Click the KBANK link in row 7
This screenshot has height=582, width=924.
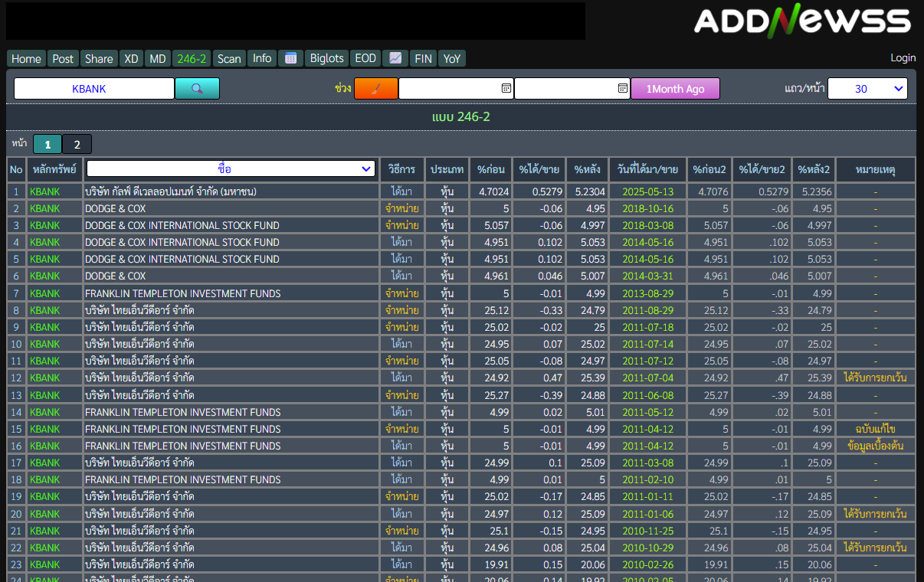pyautogui.click(x=44, y=293)
